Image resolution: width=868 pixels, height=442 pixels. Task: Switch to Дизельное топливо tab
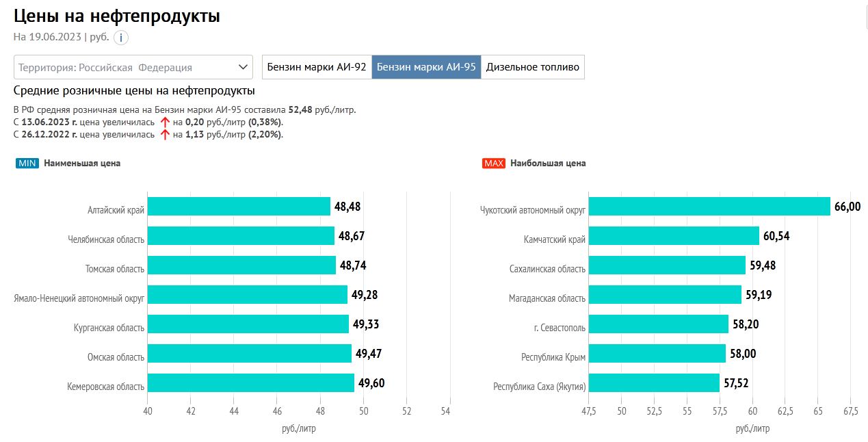coord(533,67)
